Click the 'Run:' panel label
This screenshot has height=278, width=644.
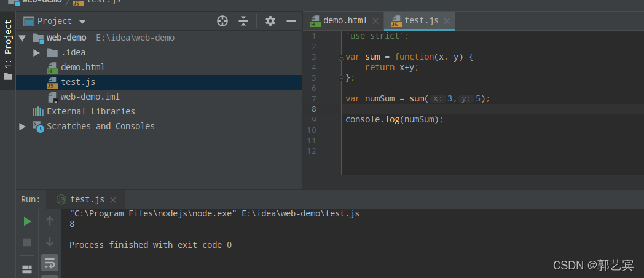pos(31,199)
